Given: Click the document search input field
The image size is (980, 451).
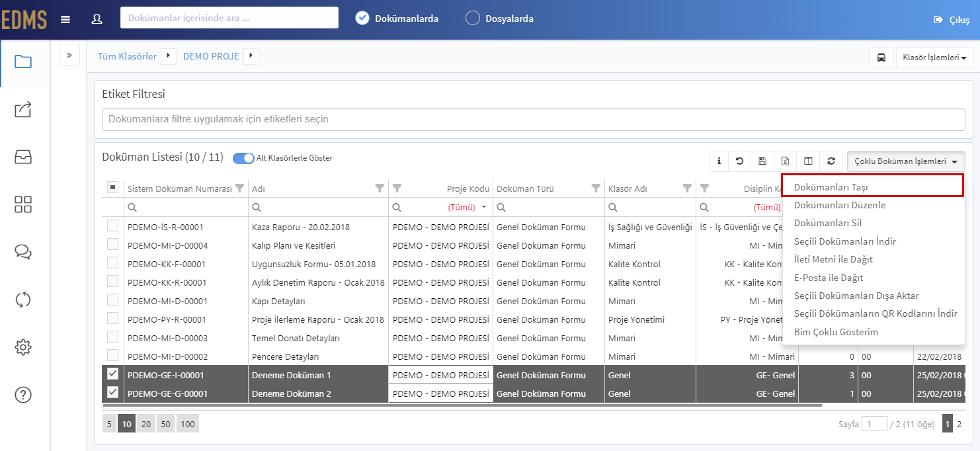Looking at the screenshot, I should pyautogui.click(x=229, y=18).
